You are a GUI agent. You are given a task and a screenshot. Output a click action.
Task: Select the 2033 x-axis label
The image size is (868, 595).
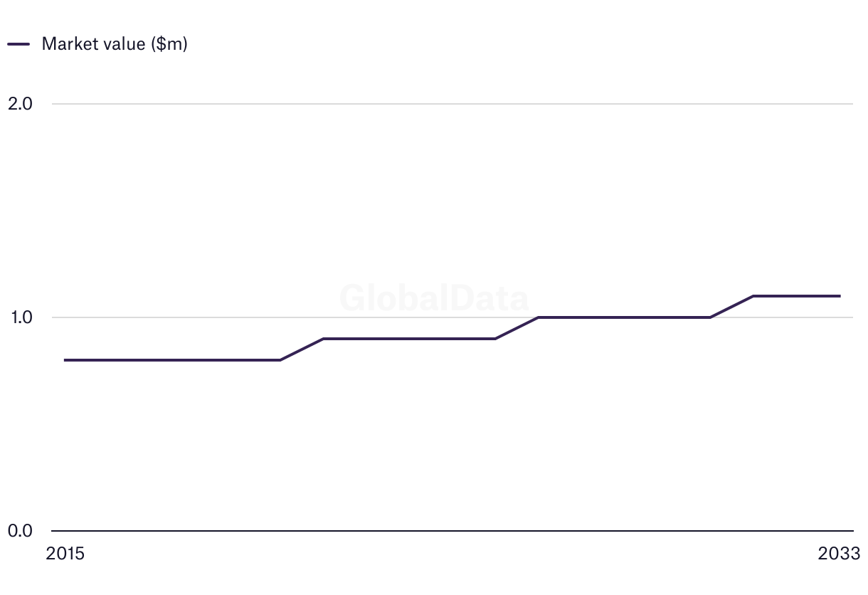[x=840, y=554]
